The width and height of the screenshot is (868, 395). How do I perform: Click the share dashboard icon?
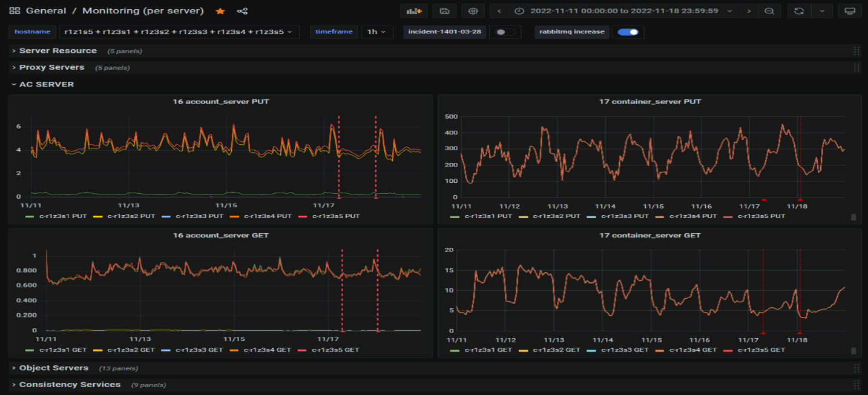[x=242, y=11]
